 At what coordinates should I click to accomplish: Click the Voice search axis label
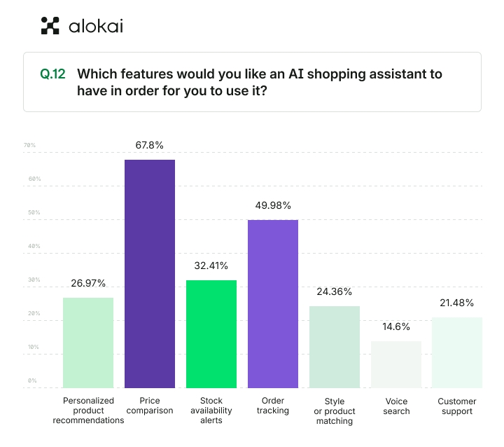coord(396,406)
